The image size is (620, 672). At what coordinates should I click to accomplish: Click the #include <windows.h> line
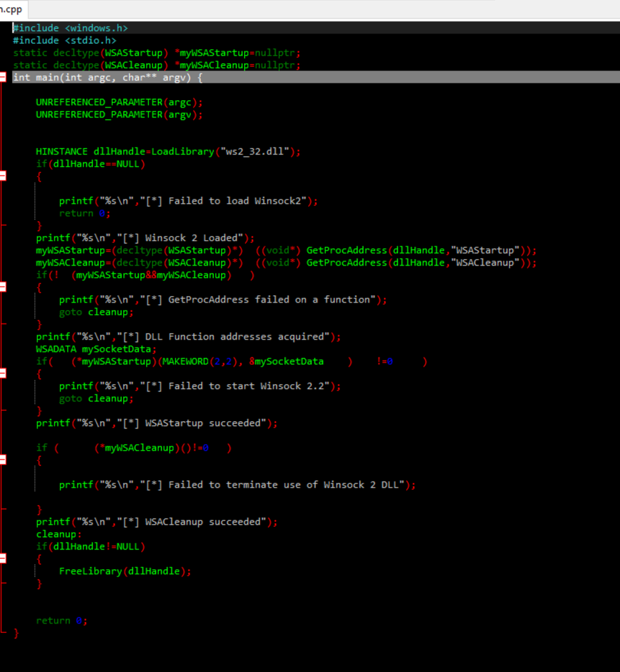tap(70, 28)
